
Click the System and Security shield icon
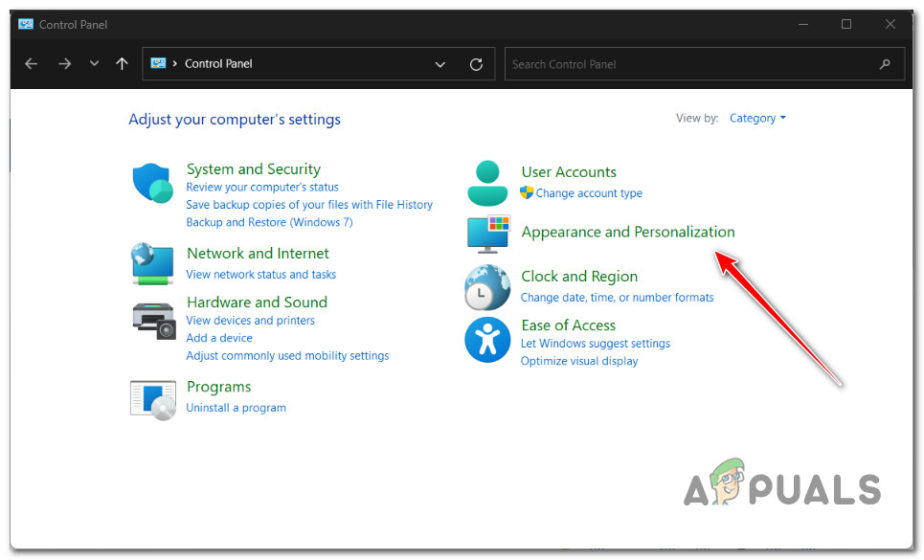(x=152, y=185)
